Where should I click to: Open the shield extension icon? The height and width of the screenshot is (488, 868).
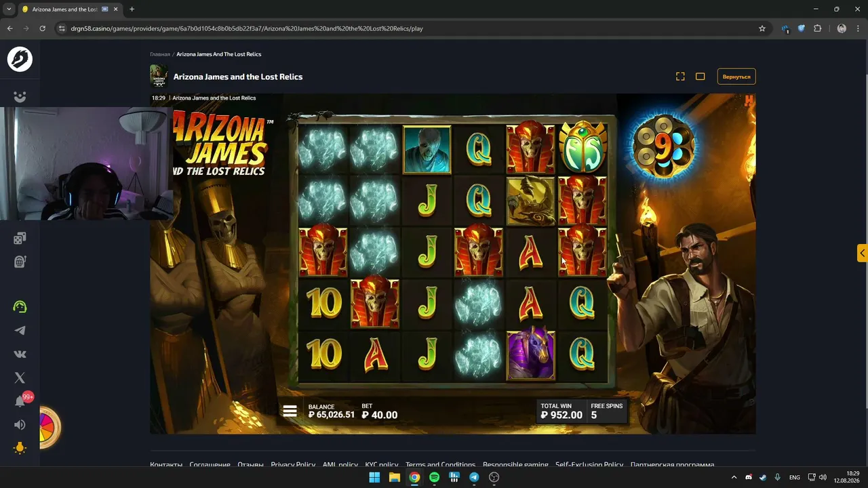coord(801,28)
